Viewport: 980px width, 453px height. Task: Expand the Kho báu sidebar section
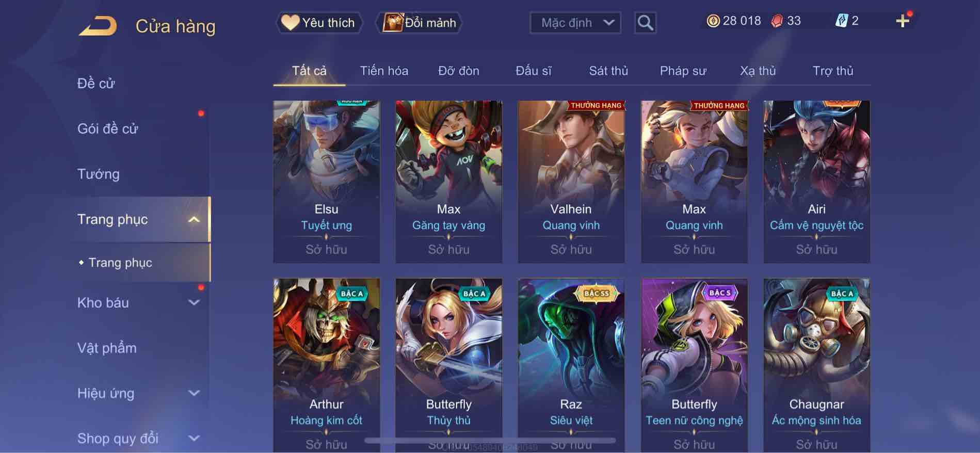(194, 303)
